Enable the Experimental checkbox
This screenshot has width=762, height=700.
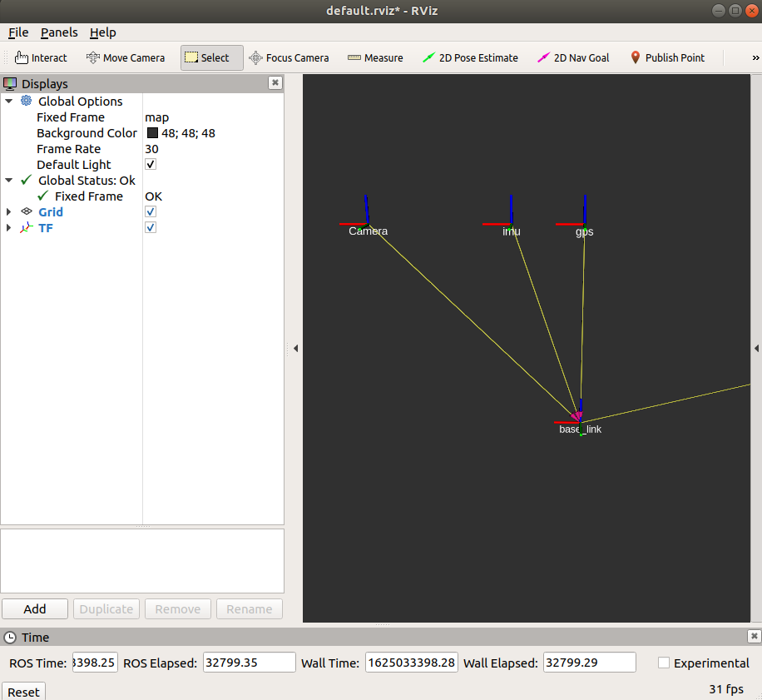(664, 663)
